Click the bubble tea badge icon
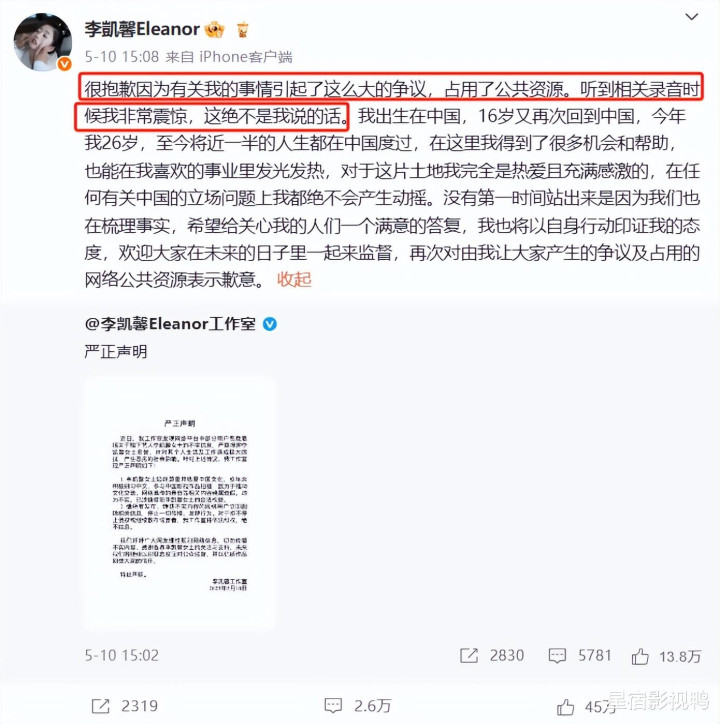The width and height of the screenshot is (720, 724). tap(242, 30)
